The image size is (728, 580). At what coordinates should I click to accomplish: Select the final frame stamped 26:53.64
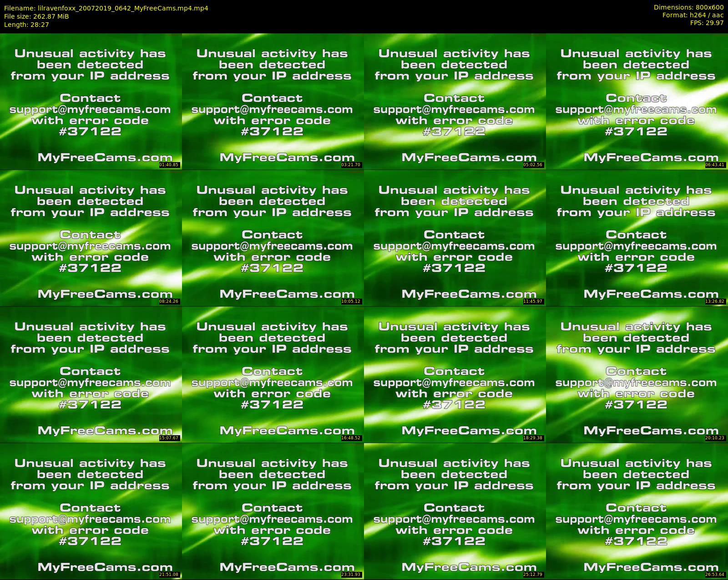pyautogui.click(x=637, y=511)
